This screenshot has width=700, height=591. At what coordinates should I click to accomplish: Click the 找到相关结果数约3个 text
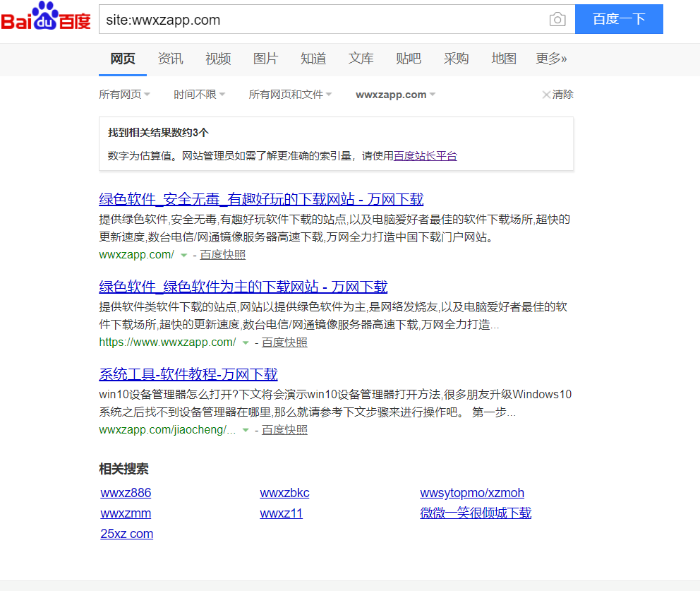159,133
